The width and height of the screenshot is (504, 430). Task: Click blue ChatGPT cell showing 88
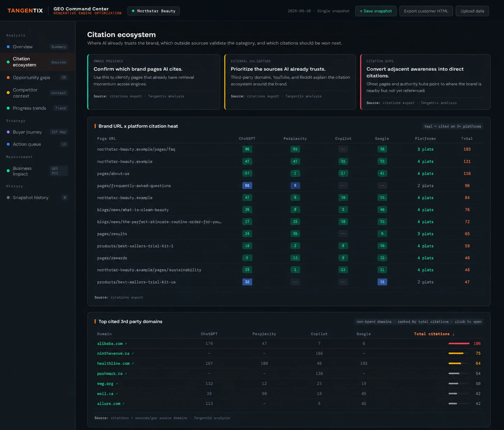(x=247, y=185)
